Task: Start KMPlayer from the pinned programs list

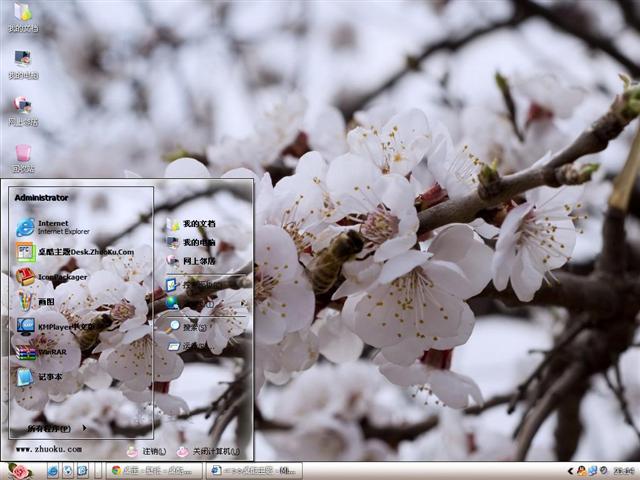Action: coord(60,326)
